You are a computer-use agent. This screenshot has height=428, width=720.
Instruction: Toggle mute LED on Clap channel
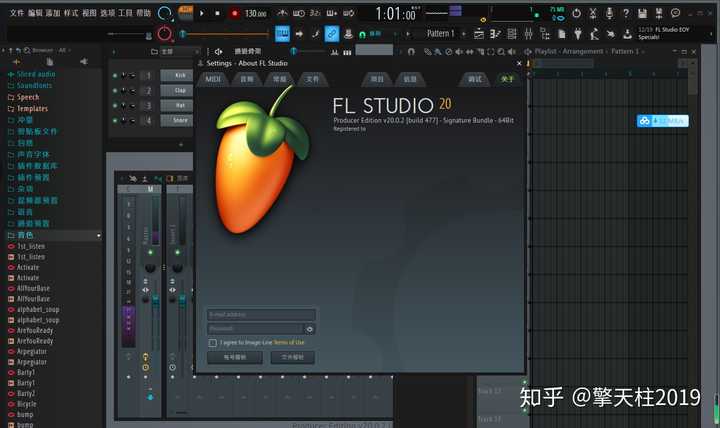point(115,90)
